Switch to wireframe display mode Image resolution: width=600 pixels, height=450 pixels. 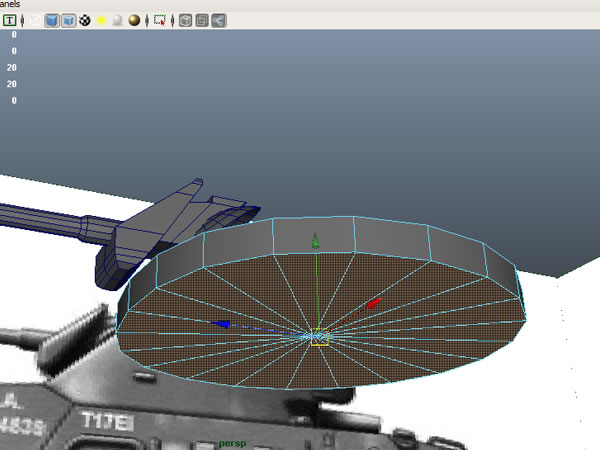36,20
